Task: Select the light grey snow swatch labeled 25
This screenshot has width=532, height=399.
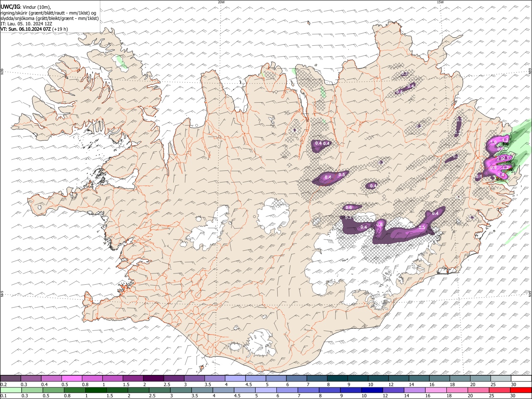Action: click(501, 378)
